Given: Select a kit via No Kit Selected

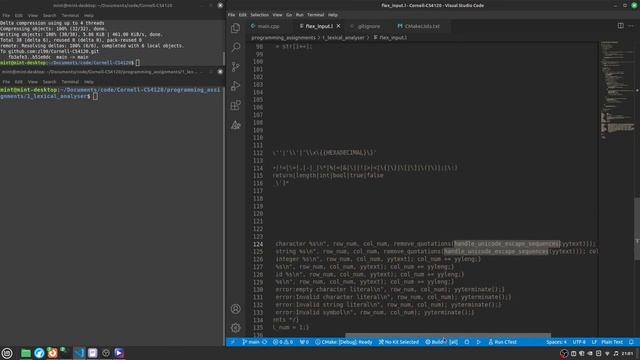Looking at the screenshot, I should pos(399,342).
